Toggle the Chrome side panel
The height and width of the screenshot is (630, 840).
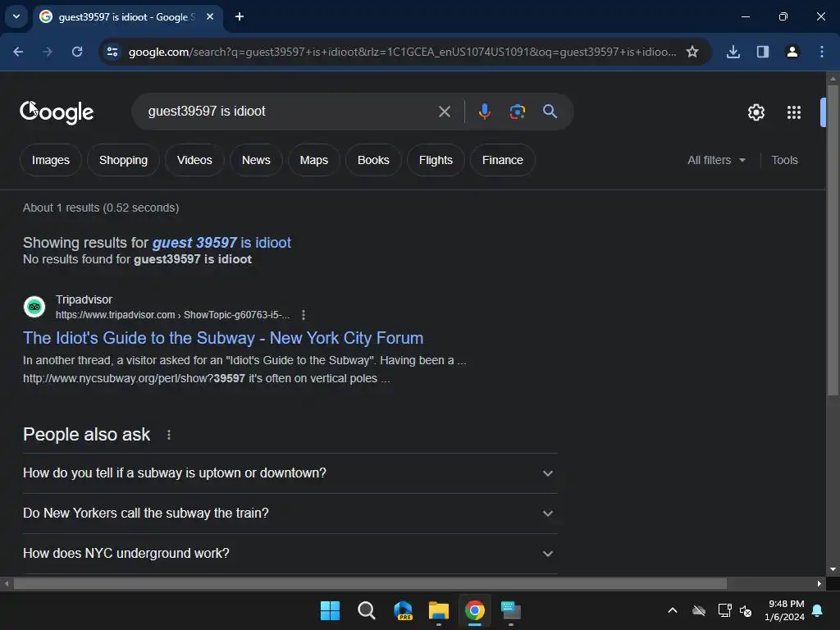tap(762, 52)
